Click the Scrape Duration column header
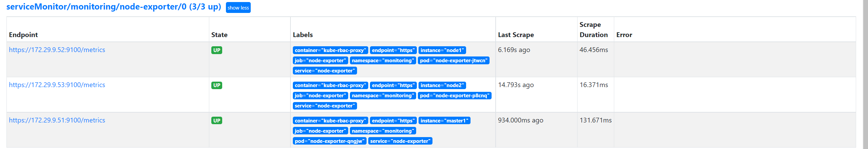This screenshot has height=149, width=868. (594, 30)
